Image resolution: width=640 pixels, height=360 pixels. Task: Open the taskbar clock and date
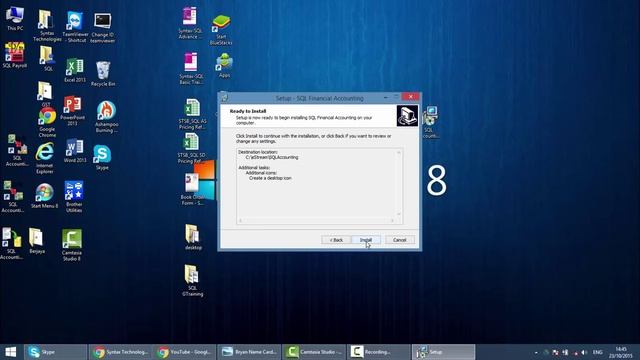[x=621, y=352]
